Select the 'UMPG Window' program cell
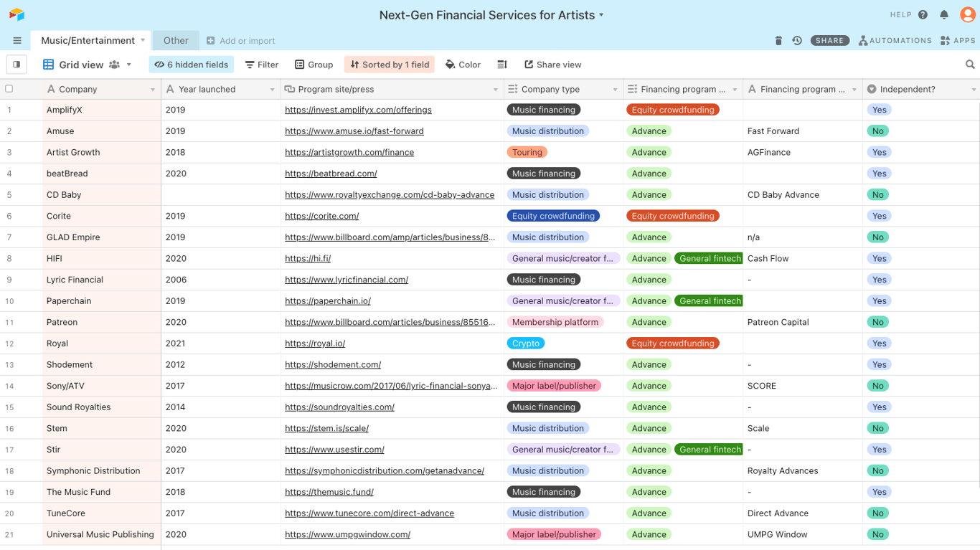The width and height of the screenshot is (980, 550). tap(803, 534)
